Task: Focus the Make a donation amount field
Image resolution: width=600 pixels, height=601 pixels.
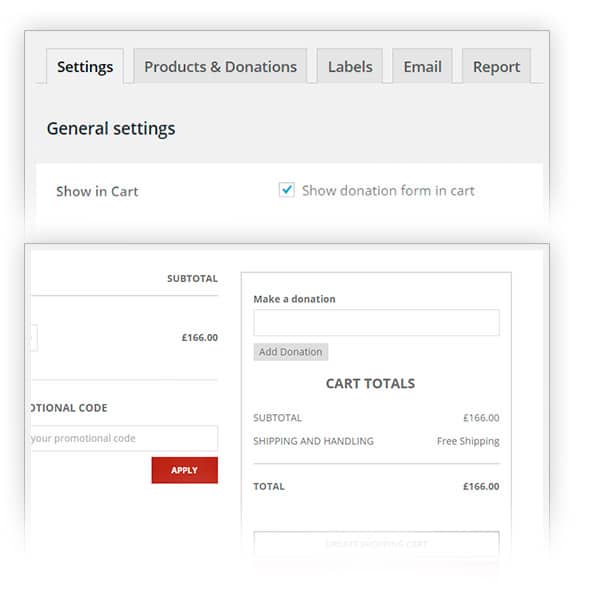Action: pyautogui.click(x=376, y=323)
